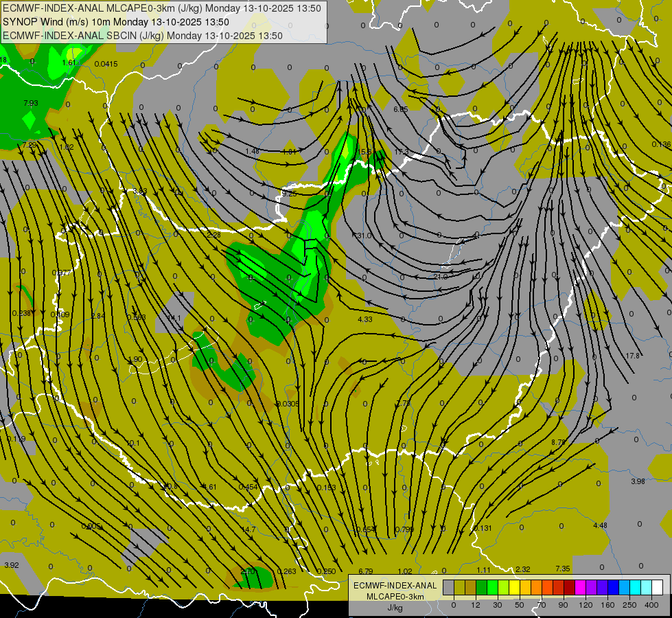Click the map value 7.29
This screenshot has height=618, width=672.
click(x=30, y=146)
